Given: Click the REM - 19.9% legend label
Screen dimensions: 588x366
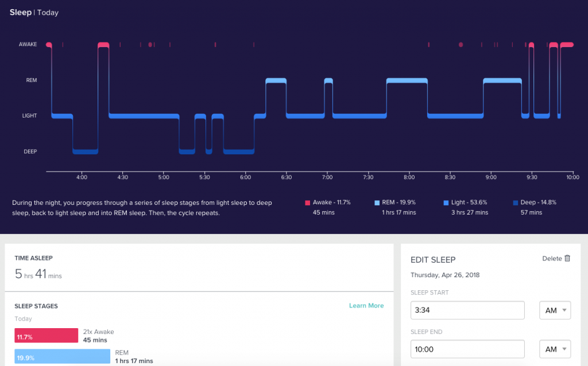Looking at the screenshot, I should point(399,203).
